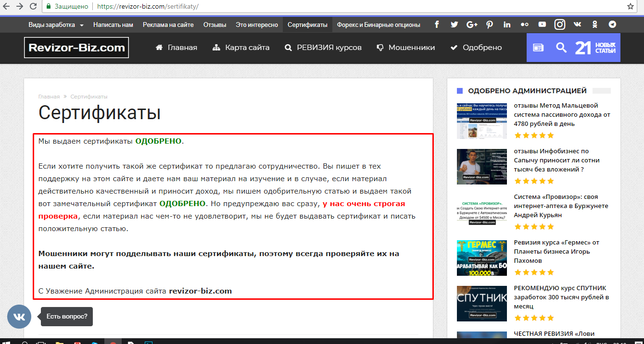Open the Instagram social icon
644x344 pixels.
[559, 25]
